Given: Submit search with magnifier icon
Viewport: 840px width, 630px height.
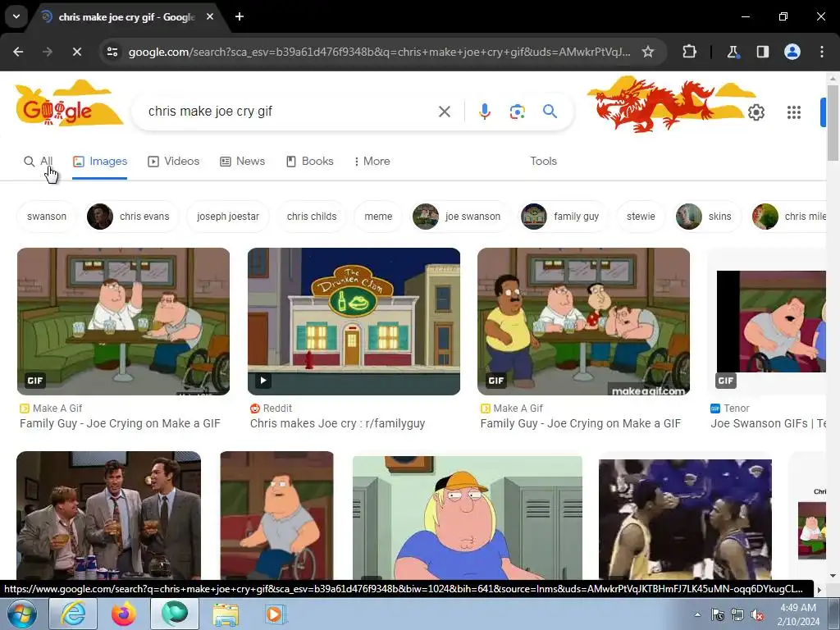Looking at the screenshot, I should (550, 112).
